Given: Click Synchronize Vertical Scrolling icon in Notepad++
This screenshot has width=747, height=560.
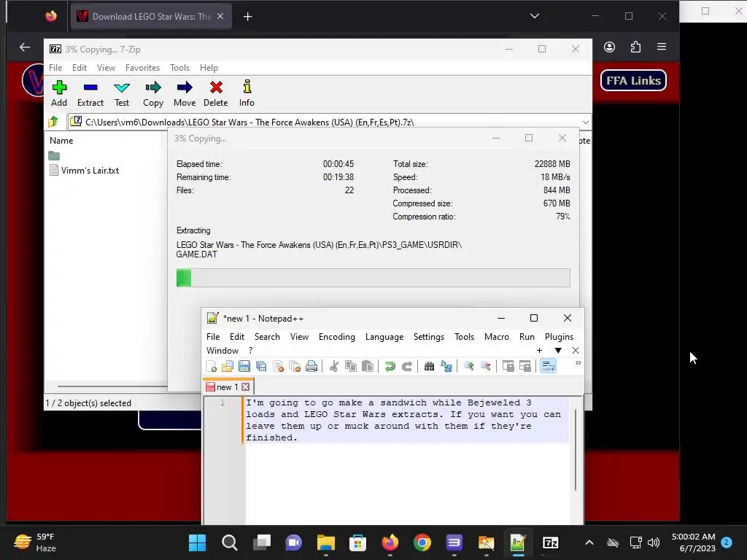Looking at the screenshot, I should [x=508, y=366].
